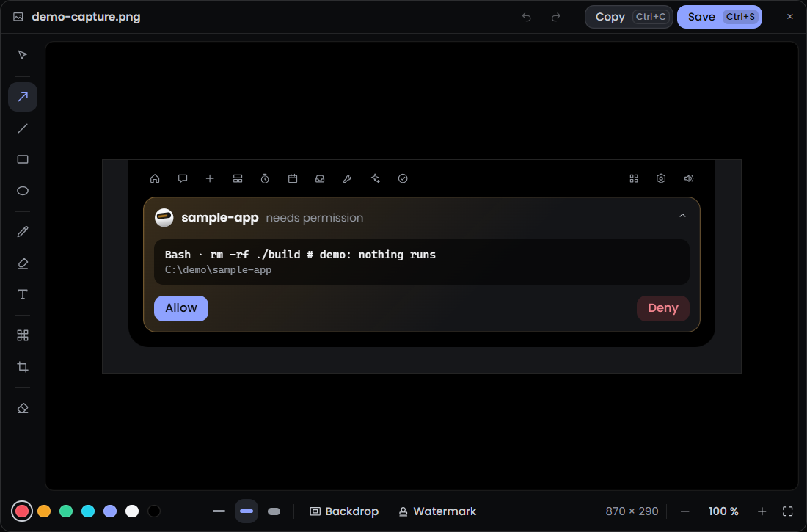
Task: Pick the black color swatch
Action: point(154,511)
